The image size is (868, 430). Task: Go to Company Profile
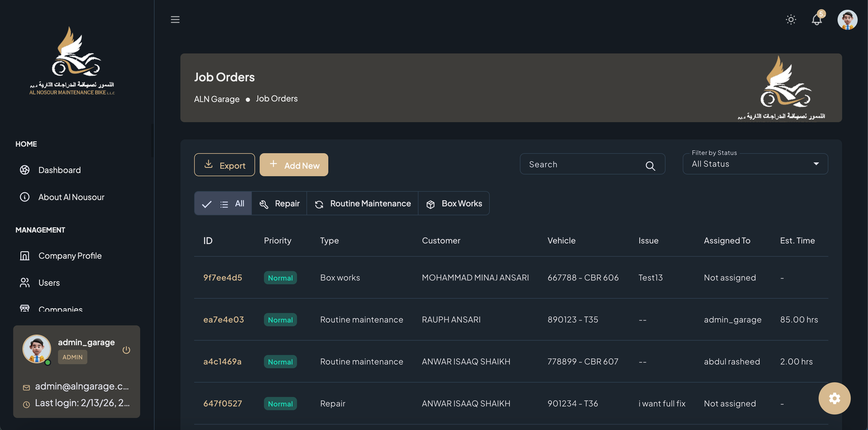70,256
